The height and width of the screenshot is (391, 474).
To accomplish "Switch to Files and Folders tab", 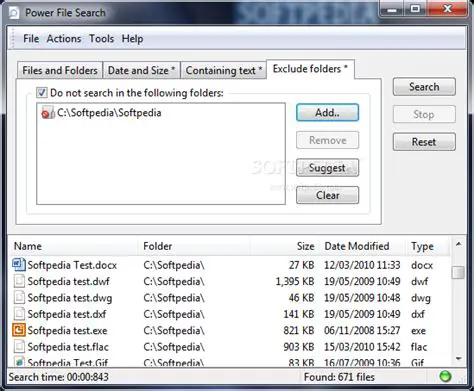I will pos(60,70).
